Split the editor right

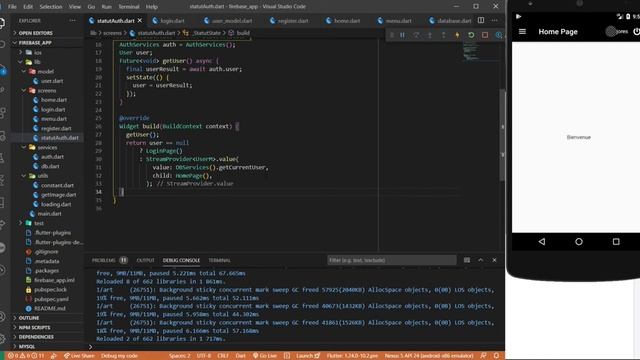(481, 20)
